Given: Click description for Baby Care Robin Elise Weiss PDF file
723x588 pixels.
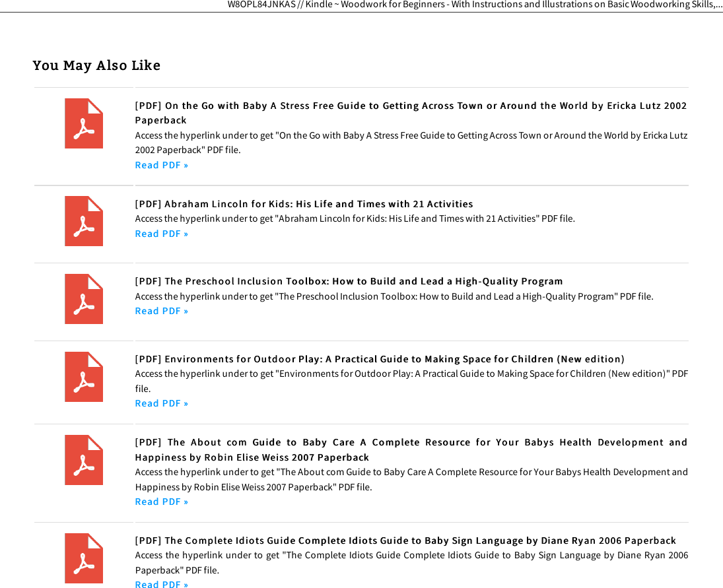Looking at the screenshot, I should coord(411,479).
